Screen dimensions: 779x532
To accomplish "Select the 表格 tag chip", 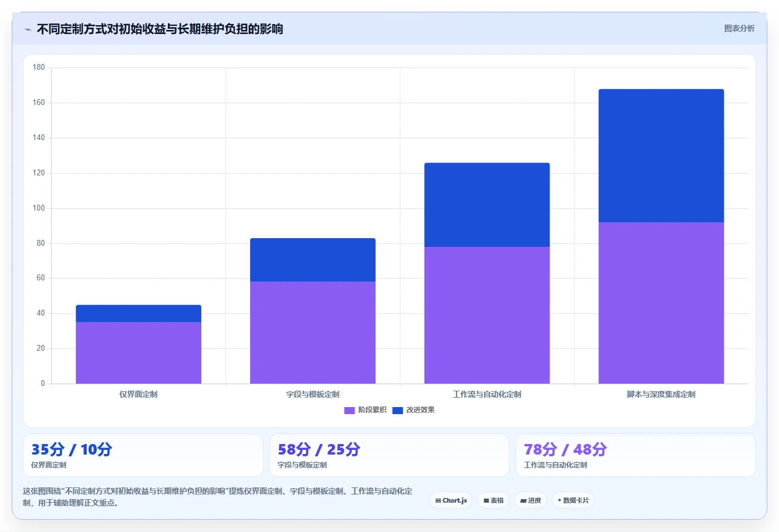I will pyautogui.click(x=493, y=500).
